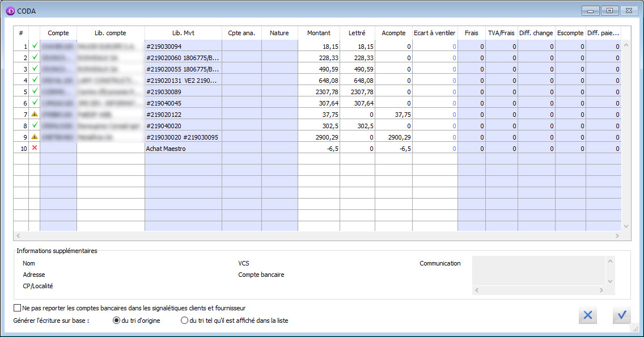Enable 'Ne pas reporter les comptes bancaires' checkbox
This screenshot has height=337, width=644.
[x=17, y=308]
